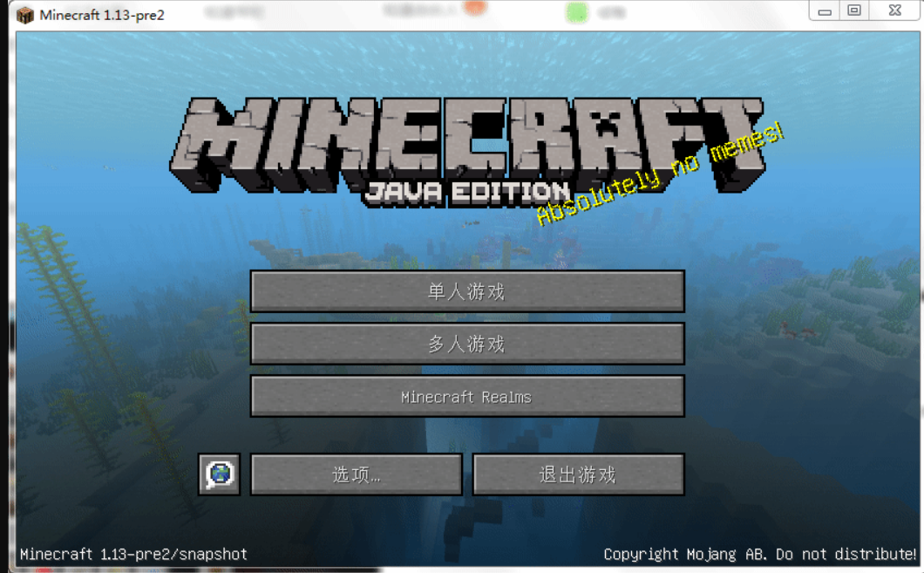Open 选项... options menu
This screenshot has height=573, width=924.
coord(357,474)
